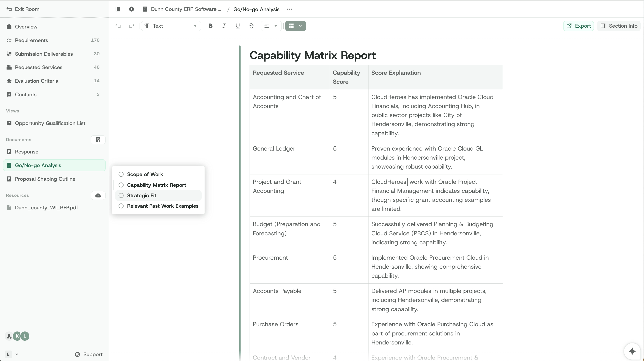Open Requested Services
644x361 pixels.
click(54, 67)
